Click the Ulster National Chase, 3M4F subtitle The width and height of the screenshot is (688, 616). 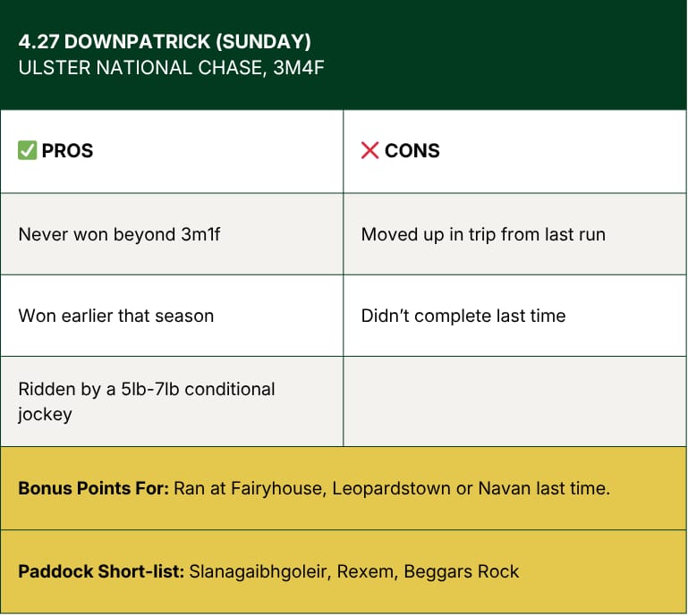pos(171,68)
